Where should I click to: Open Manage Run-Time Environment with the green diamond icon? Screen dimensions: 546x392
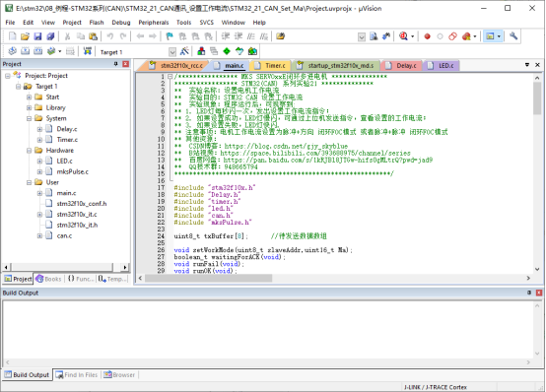coord(227,51)
